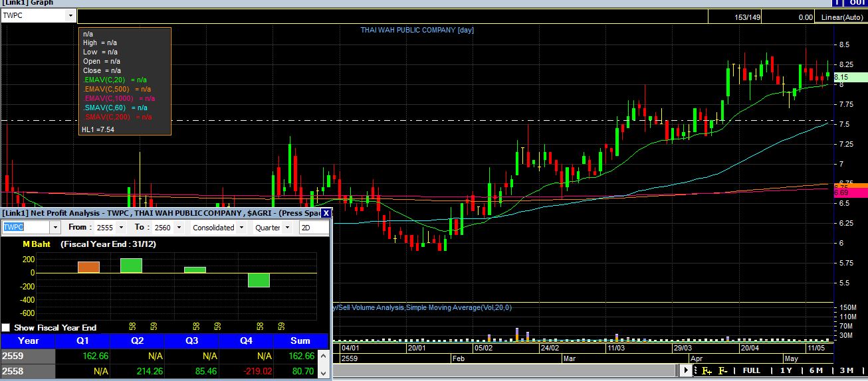
Task: Select the 6M time range
Action: (816, 370)
